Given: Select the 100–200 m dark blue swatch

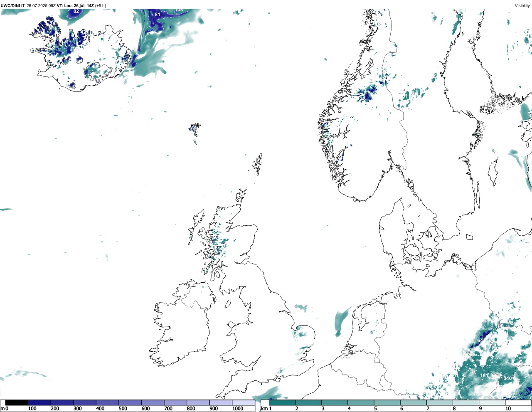Looking at the screenshot, I should click(39, 402).
